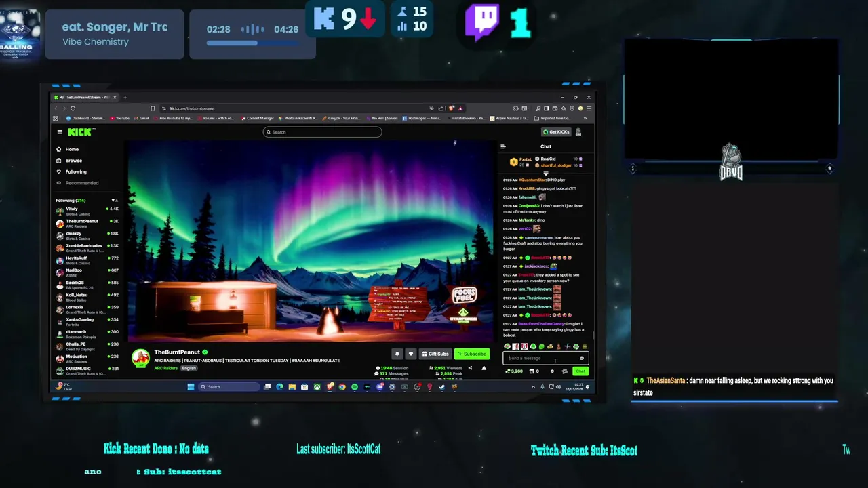Viewport: 868px width, 488px height.
Task: Toggle stream notifications bell icon
Action: point(397,354)
